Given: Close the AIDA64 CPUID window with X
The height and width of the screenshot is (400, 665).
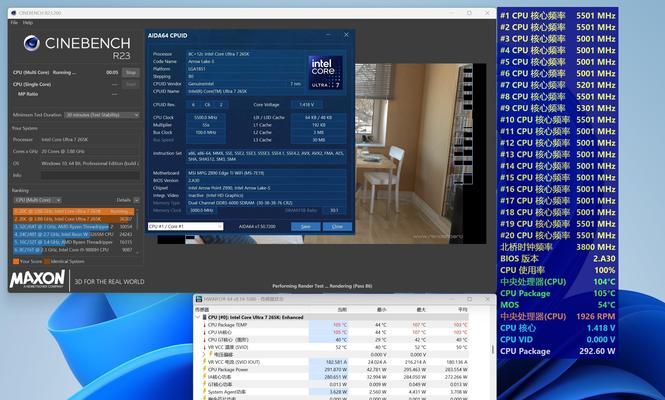Looking at the screenshot, I should click(x=346, y=35).
